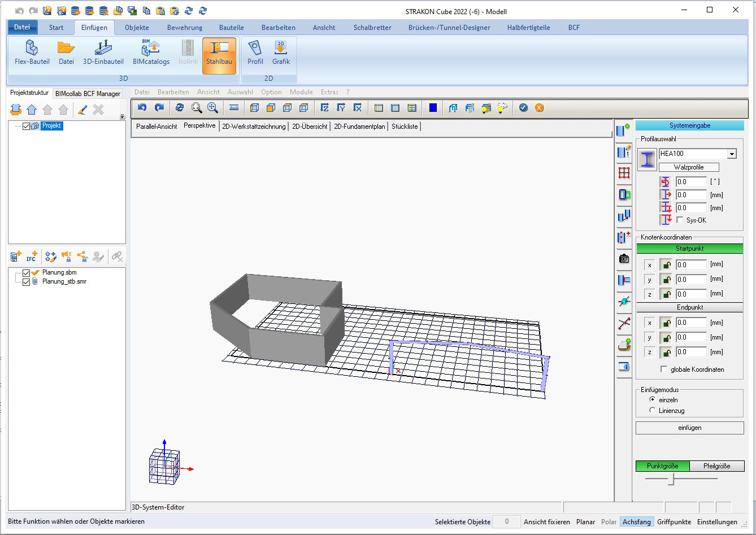Open the Ansicht menu in editor menubar

208,92
